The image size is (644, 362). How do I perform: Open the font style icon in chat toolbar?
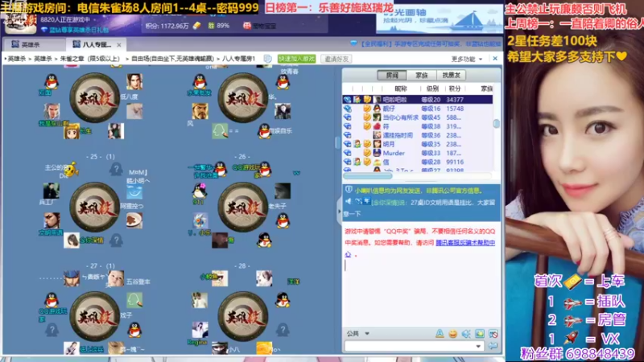click(x=440, y=333)
